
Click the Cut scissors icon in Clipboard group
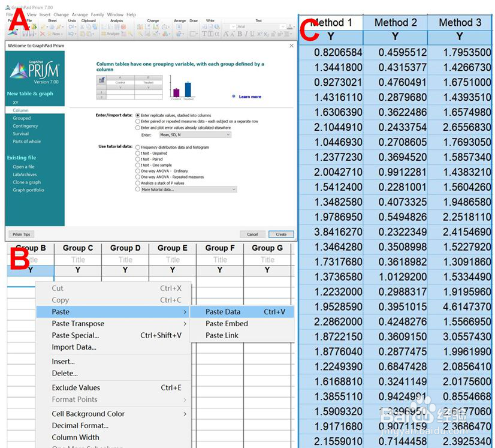point(82,27)
